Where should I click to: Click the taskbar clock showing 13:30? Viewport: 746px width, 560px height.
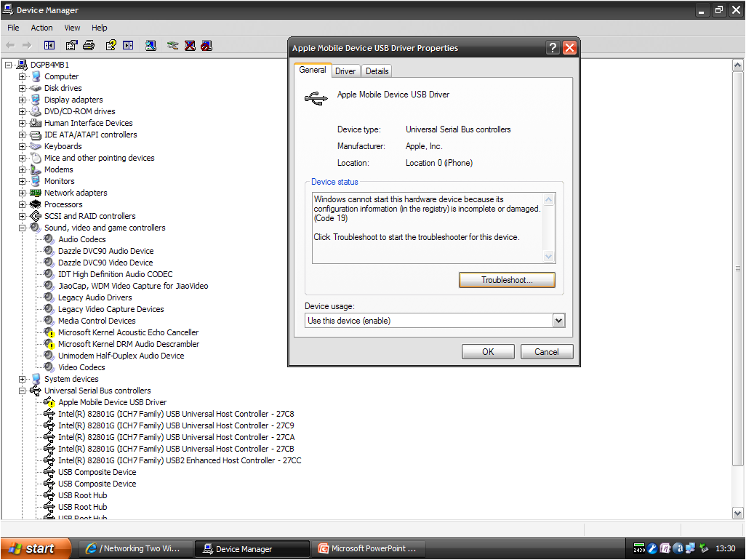click(726, 548)
